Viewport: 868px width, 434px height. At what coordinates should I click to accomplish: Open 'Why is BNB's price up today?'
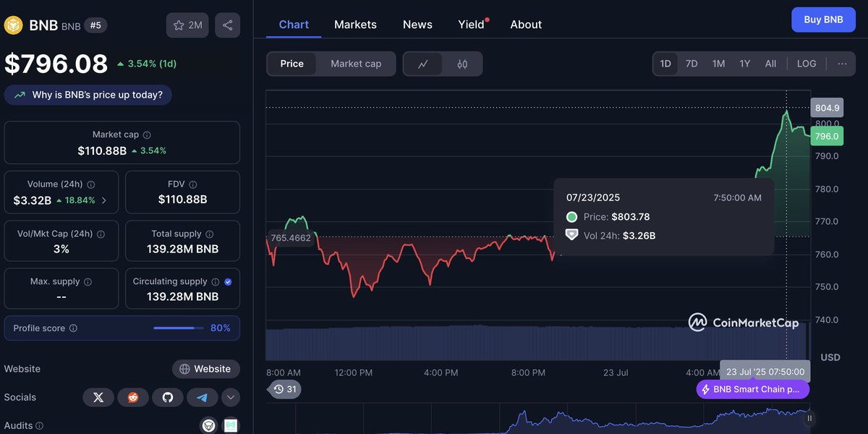coord(88,95)
